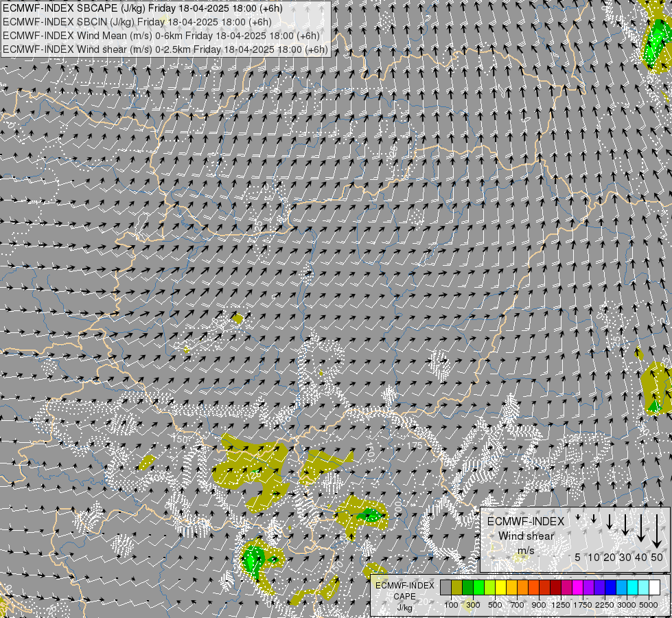Screen dimensions: 672x618
Task: Choose the purple swatch starting at 1750
Action: (x=589, y=587)
